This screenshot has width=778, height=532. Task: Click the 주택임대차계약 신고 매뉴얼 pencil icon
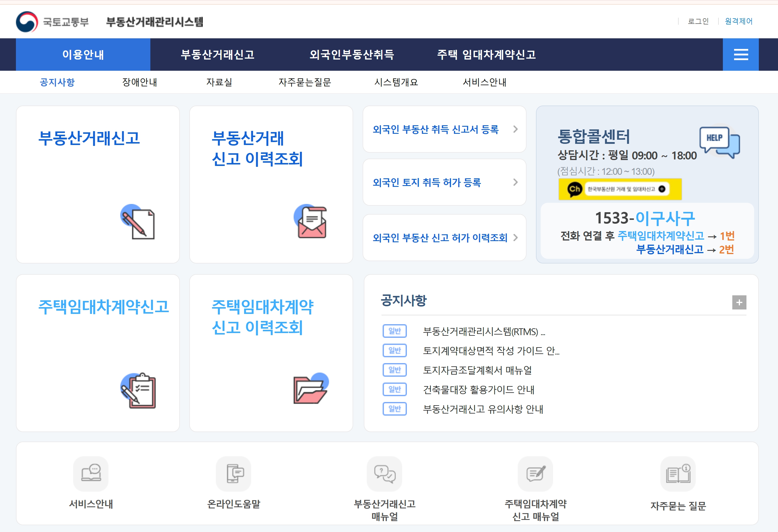point(535,473)
